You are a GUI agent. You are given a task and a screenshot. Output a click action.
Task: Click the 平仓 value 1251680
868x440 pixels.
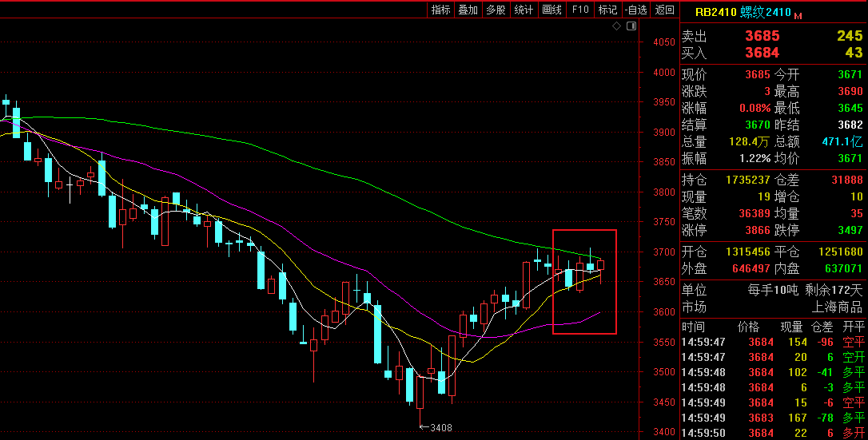tap(841, 252)
